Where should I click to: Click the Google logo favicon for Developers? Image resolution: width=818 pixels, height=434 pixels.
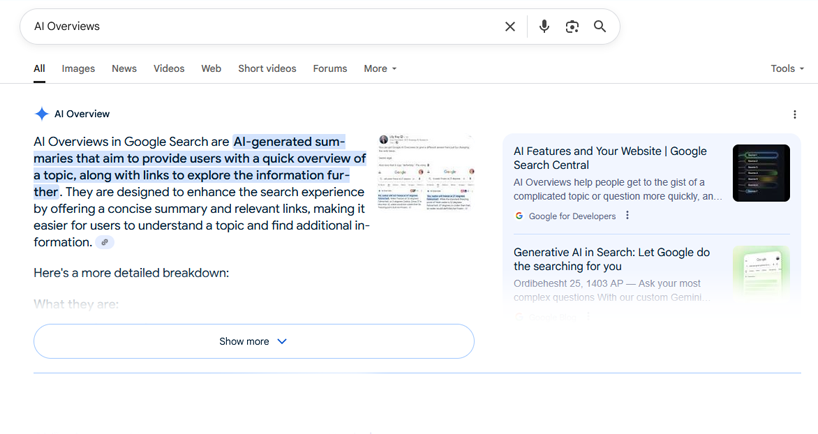click(x=519, y=215)
